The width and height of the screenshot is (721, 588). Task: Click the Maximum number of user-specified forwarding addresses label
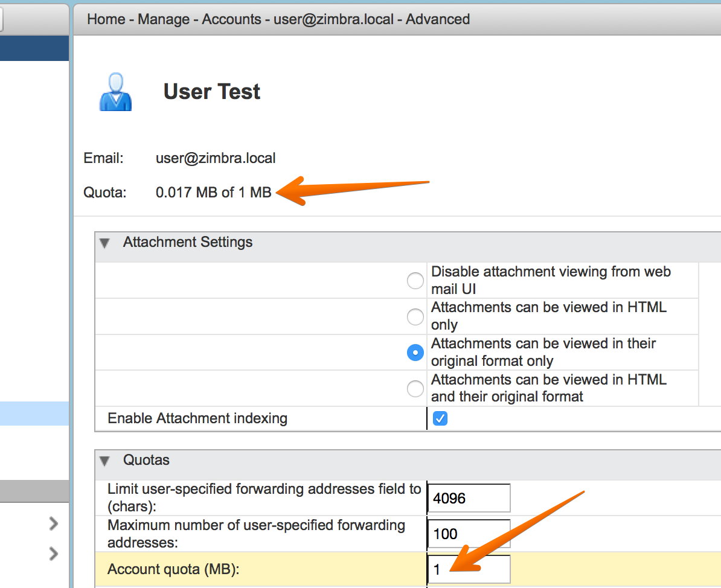pos(256,534)
